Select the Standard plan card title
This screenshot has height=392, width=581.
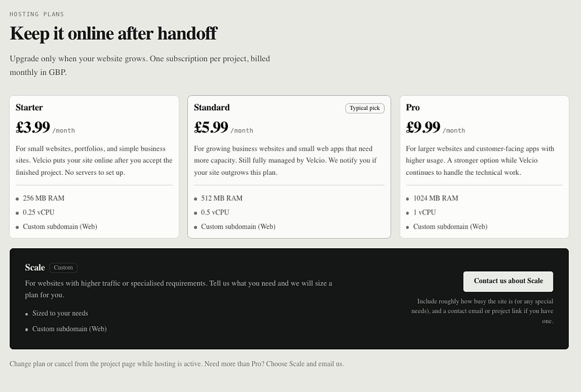(x=212, y=108)
